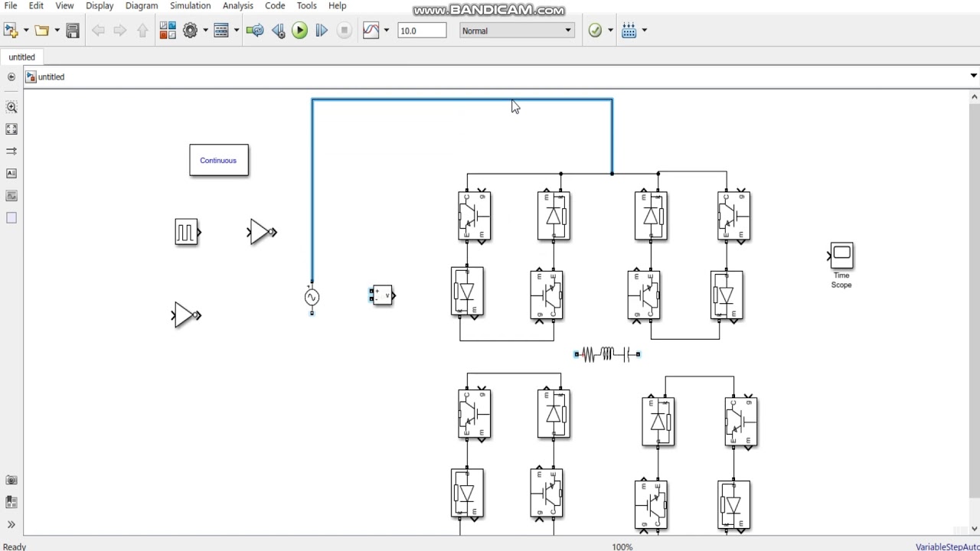Select the AC Voltage Source block
The height and width of the screenshot is (551, 980).
pos(312,298)
